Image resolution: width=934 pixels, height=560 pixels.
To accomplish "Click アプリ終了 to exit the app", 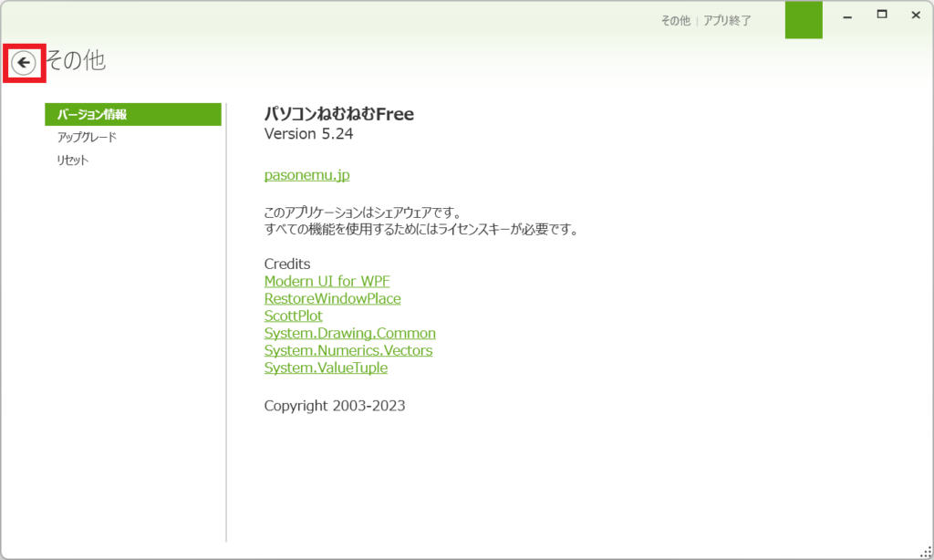I will [727, 20].
